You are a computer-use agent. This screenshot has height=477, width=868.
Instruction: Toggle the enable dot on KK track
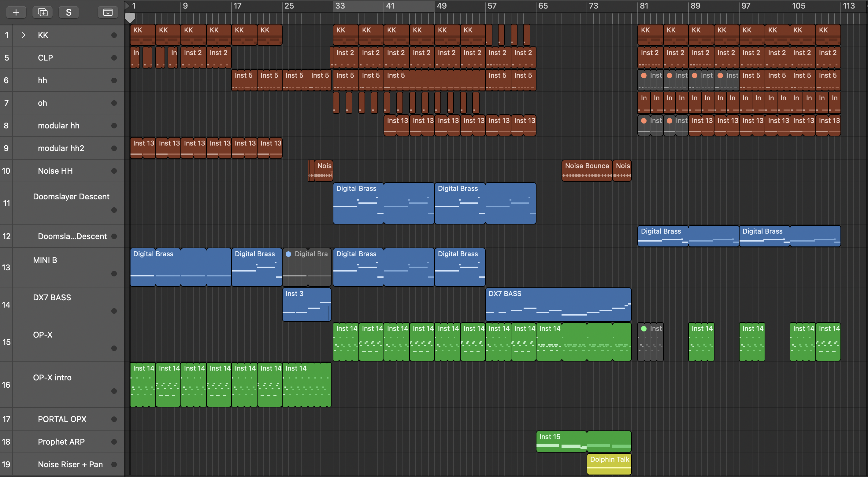pyautogui.click(x=114, y=35)
